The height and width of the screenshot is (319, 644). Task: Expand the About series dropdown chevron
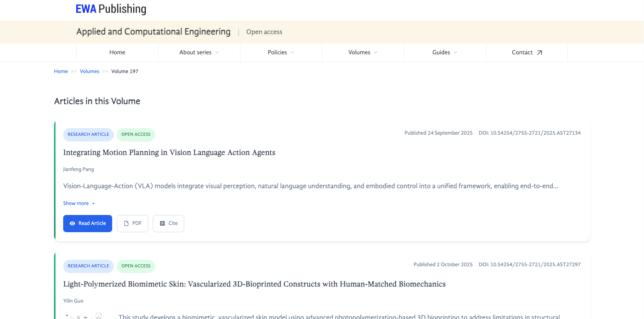pyautogui.click(x=217, y=52)
